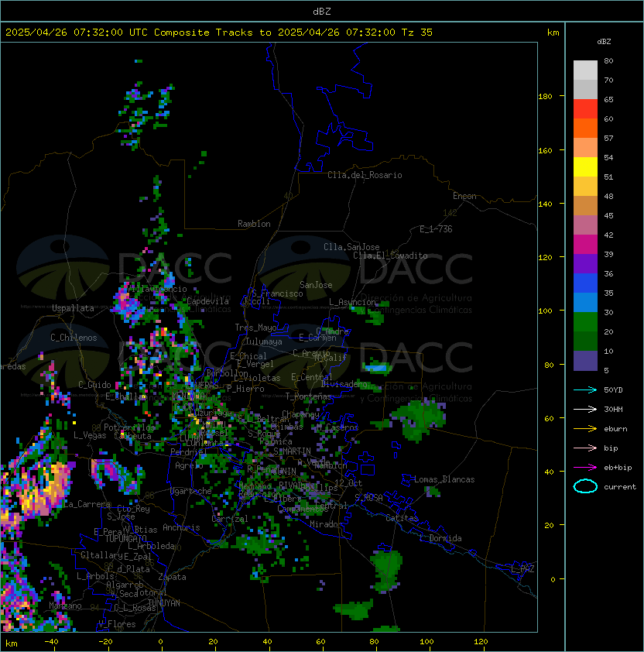Select the magenta 42–39 dBZ legend swatch

(x=585, y=245)
